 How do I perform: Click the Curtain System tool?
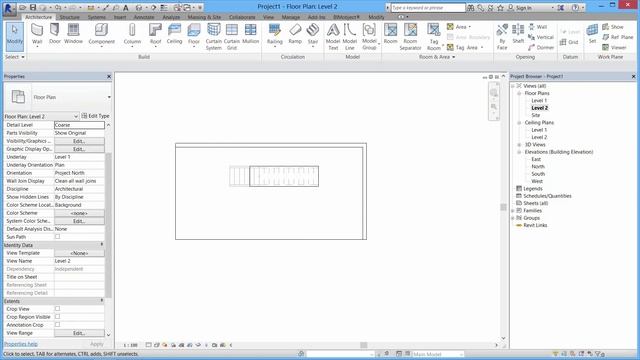(213, 36)
